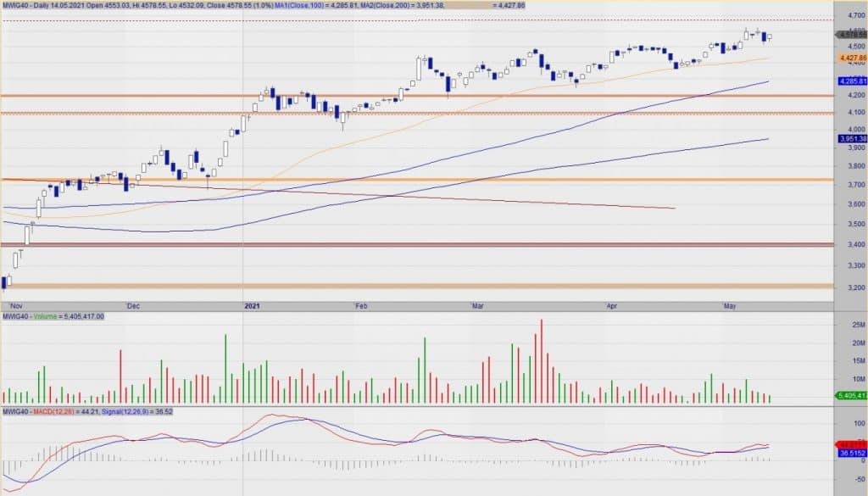
Task: Click the Dec marker on time axis
Action: 131,304
